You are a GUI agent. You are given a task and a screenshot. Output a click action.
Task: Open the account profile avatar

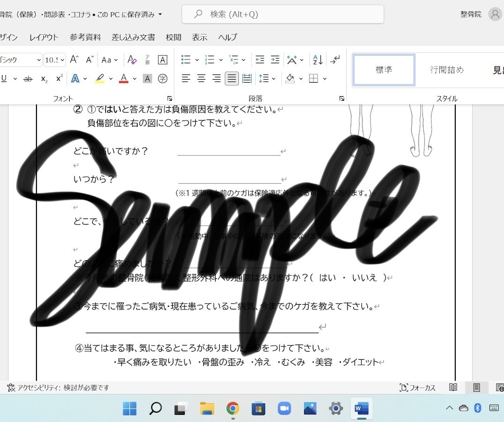click(495, 14)
